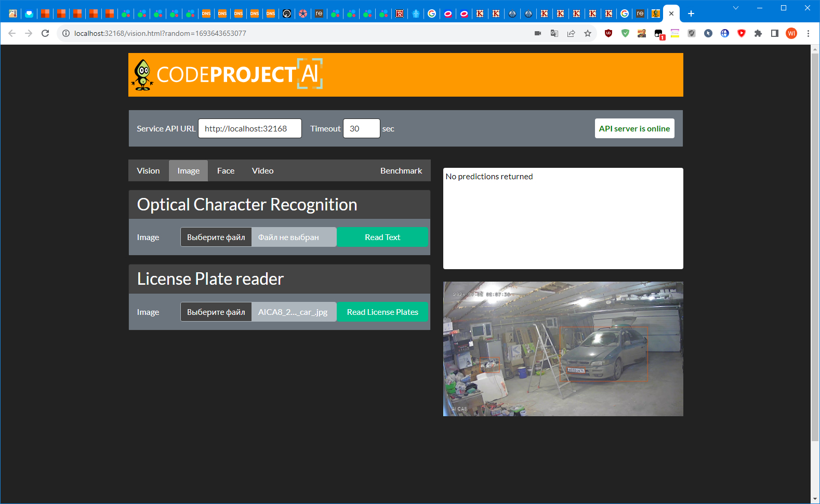Click the Service API URL input field

(250, 128)
